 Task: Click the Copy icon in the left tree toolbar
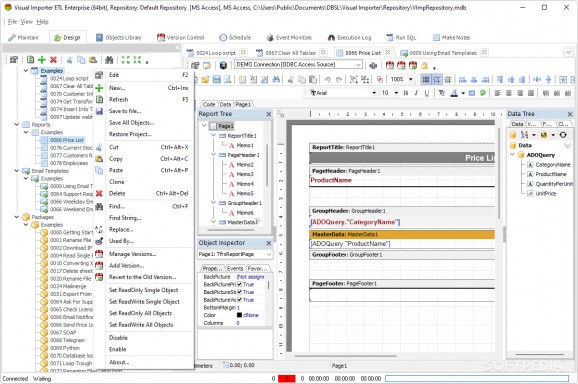click(81, 60)
